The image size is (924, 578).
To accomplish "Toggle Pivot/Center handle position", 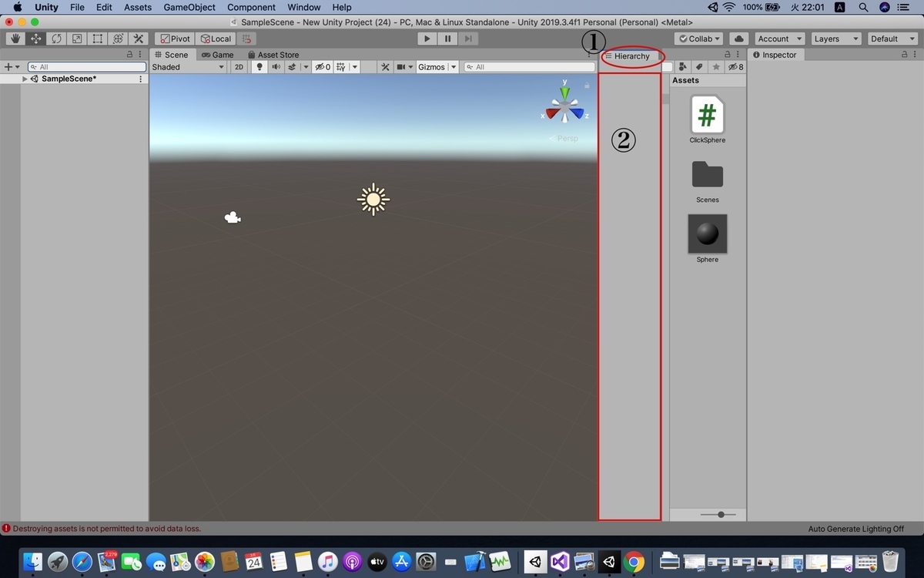I will click(x=175, y=39).
